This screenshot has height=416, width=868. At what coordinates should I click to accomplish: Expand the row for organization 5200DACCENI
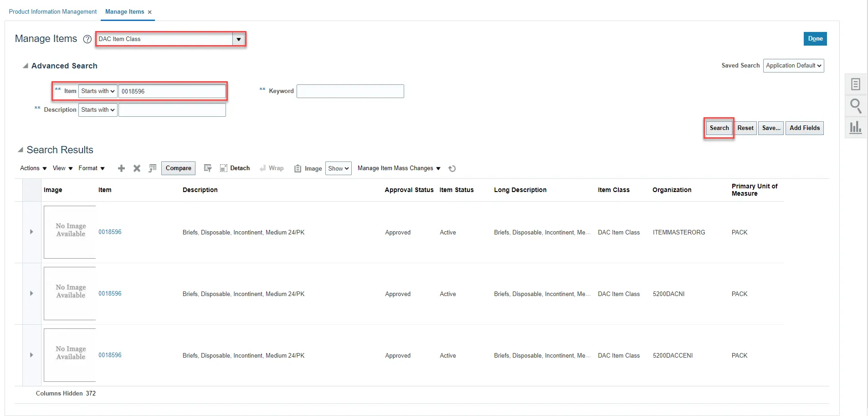31,355
